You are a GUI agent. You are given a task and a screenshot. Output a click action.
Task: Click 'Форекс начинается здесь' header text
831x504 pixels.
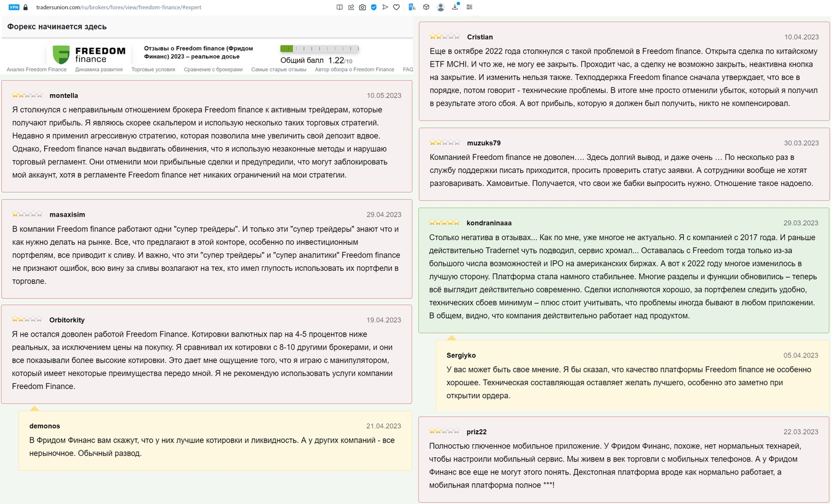(57, 26)
